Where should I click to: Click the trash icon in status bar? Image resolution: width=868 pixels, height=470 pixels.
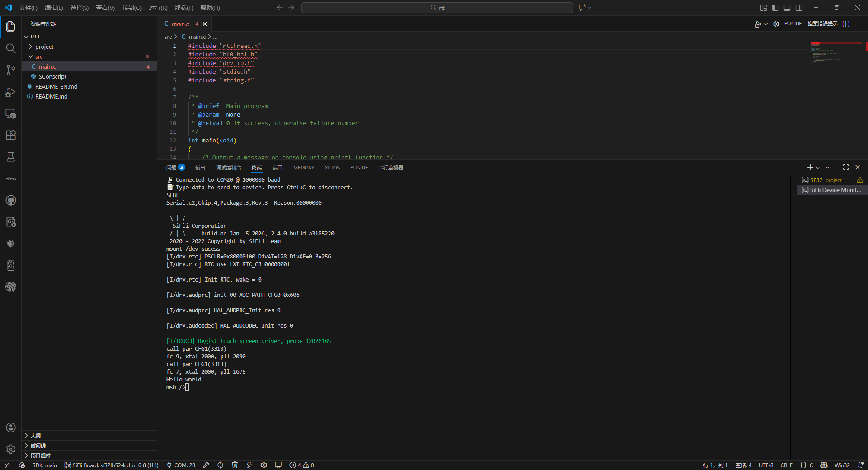pyautogui.click(x=235, y=465)
